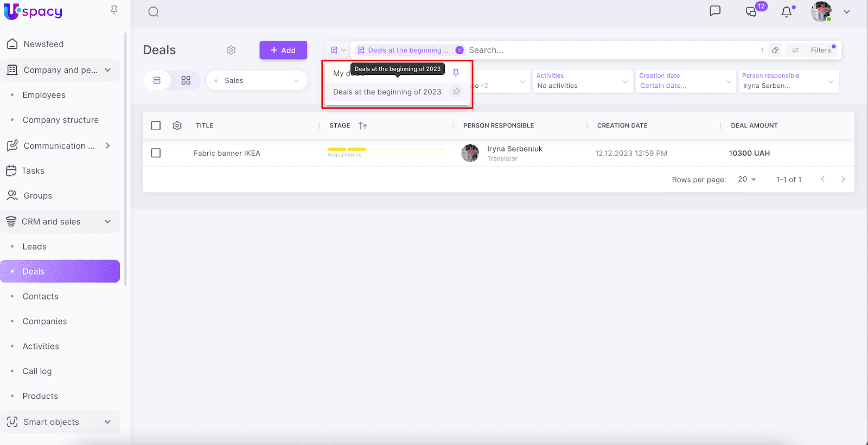Image resolution: width=868 pixels, height=445 pixels.
Task: Clear all filters with the eraser icon
Action: pos(775,50)
